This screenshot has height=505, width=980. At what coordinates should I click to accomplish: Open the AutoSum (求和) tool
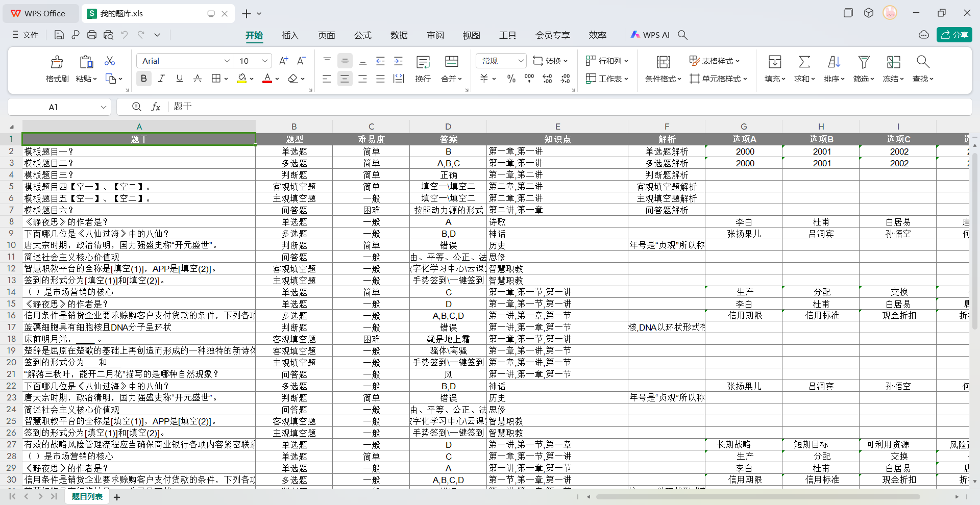point(804,62)
